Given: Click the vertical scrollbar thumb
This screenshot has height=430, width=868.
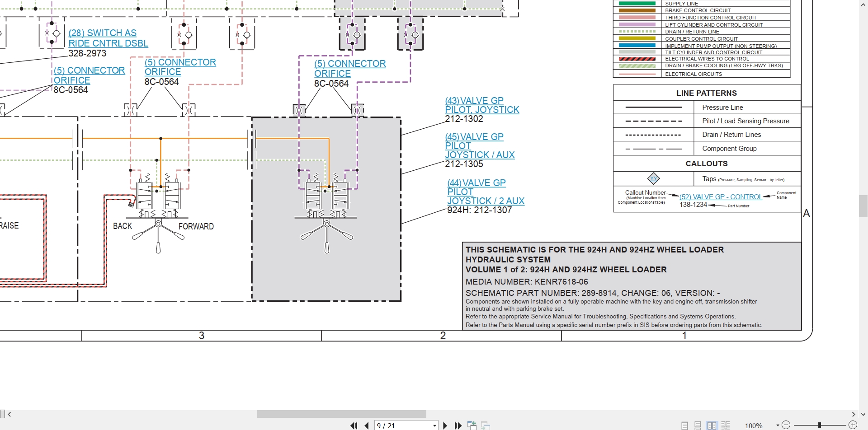Looking at the screenshot, I should [x=863, y=206].
